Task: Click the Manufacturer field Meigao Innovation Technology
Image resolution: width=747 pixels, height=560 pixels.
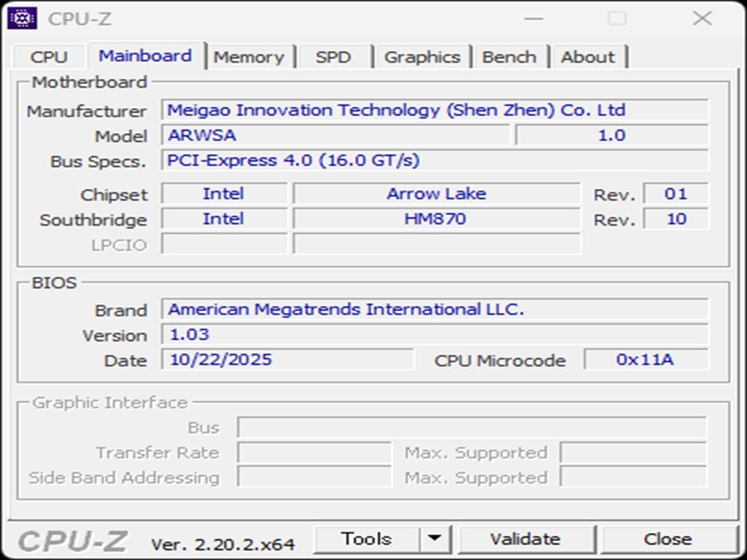Action: tap(435, 110)
